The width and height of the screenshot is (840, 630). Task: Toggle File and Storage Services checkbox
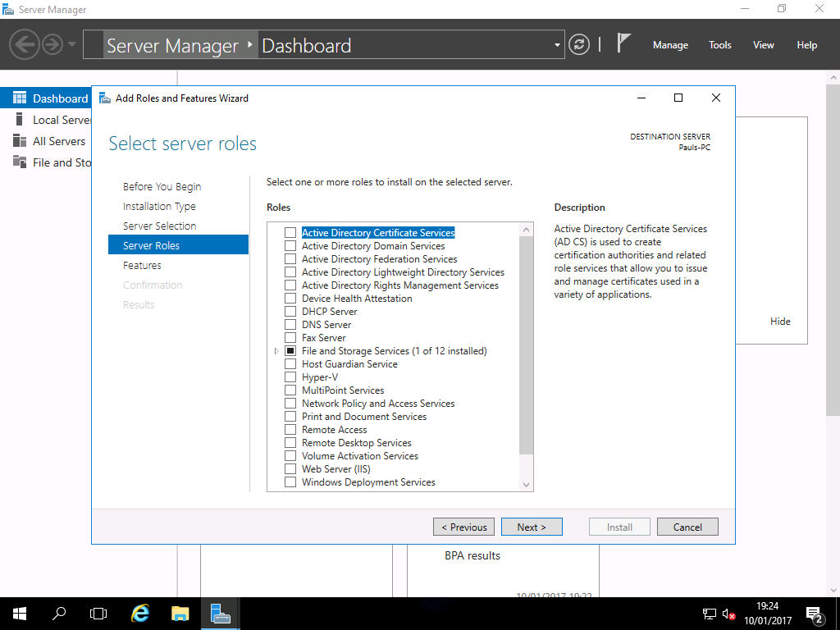click(290, 351)
